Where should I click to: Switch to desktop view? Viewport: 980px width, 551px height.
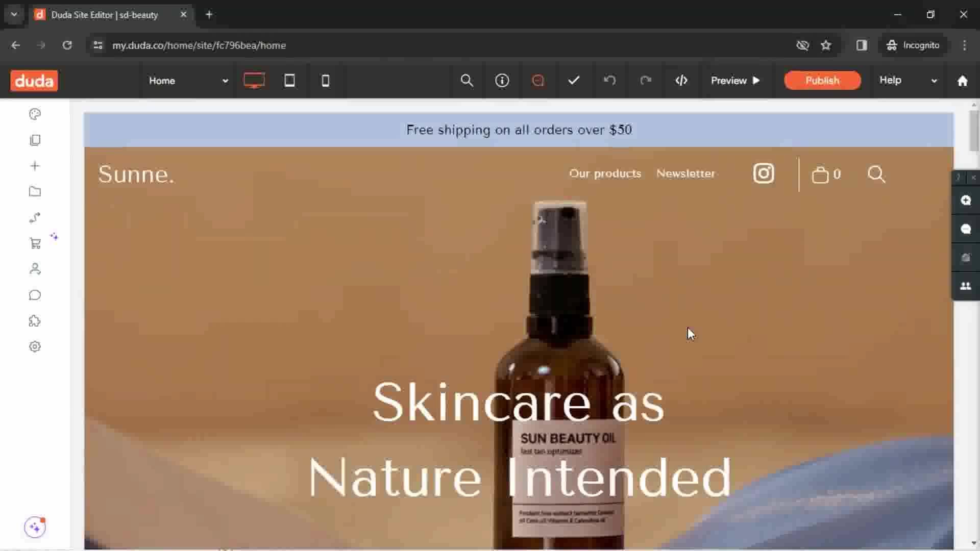tap(254, 81)
